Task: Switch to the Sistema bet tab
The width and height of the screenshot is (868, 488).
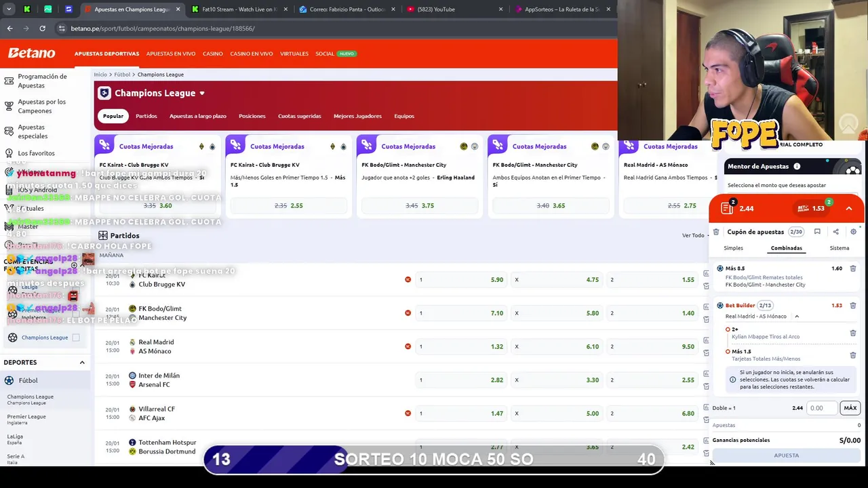Action: (840, 248)
